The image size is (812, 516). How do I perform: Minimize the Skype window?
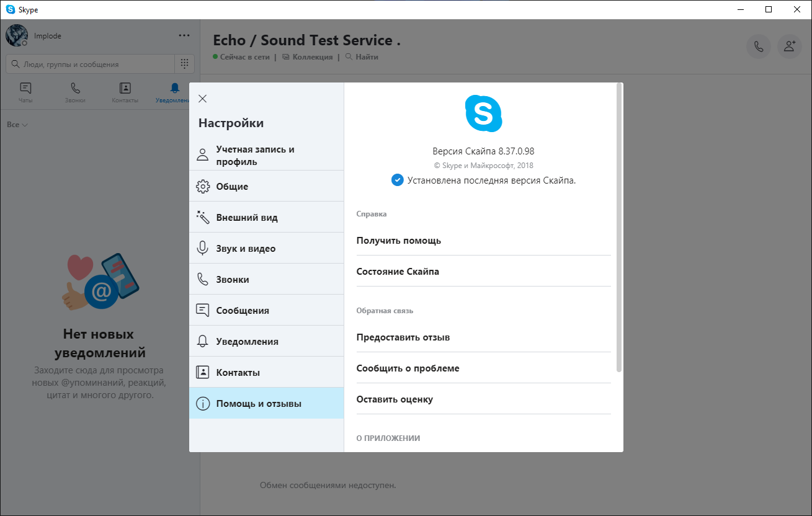(740, 9)
